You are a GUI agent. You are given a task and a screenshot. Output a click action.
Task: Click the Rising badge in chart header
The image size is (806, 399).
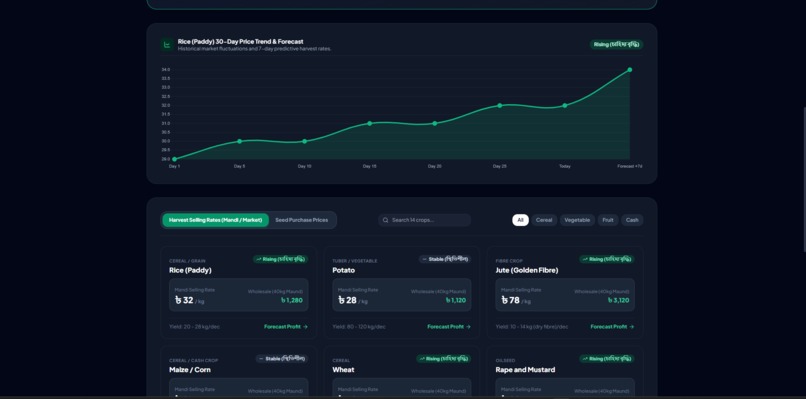click(x=616, y=45)
